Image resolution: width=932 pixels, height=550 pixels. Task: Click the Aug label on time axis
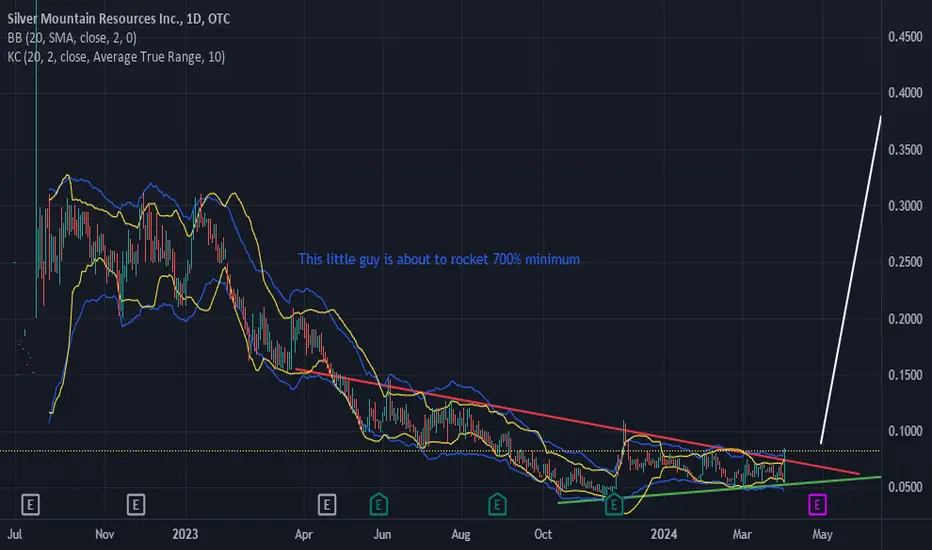point(461,534)
